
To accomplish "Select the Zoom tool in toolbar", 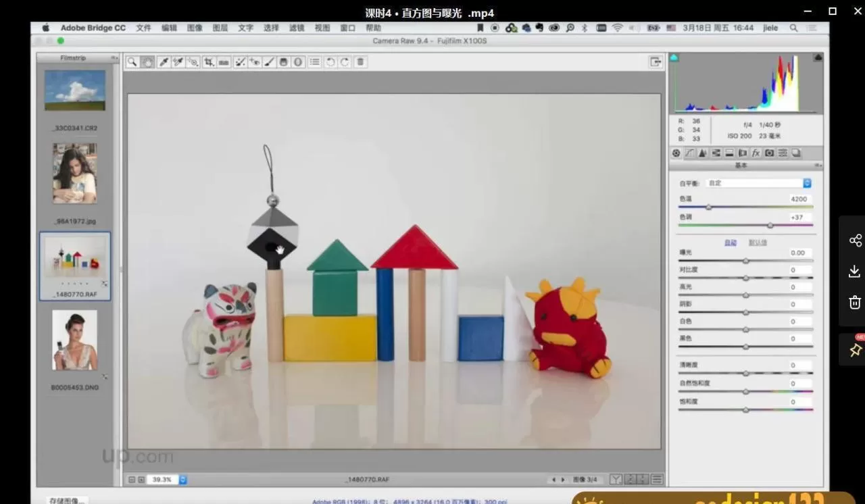I will (x=132, y=62).
